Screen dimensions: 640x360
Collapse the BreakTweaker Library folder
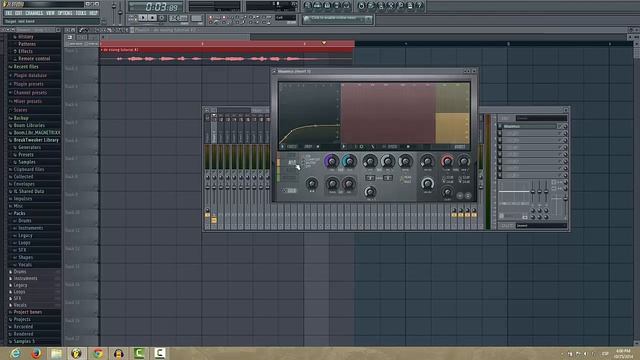pos(36,140)
